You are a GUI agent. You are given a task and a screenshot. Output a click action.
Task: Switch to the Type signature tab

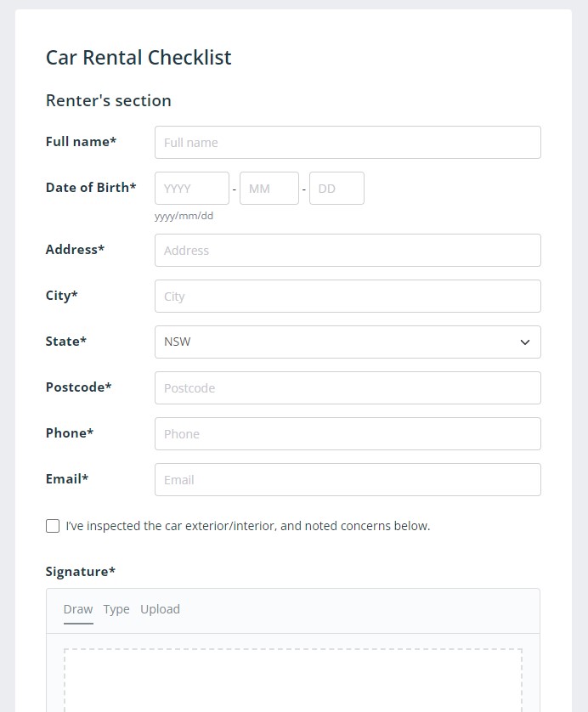coord(116,609)
